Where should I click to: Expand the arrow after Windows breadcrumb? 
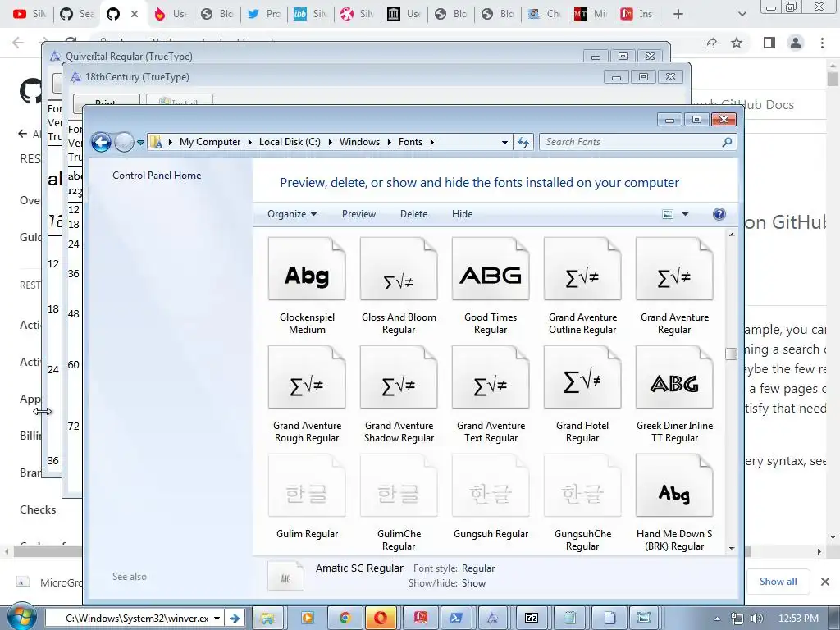[390, 142]
